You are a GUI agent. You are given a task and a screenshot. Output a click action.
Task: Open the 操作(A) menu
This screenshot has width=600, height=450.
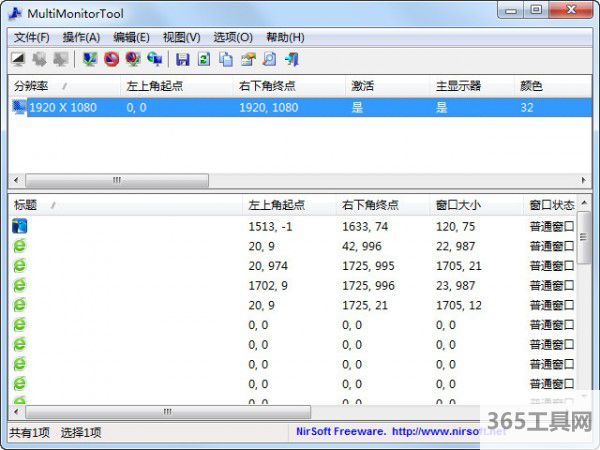[x=81, y=37]
